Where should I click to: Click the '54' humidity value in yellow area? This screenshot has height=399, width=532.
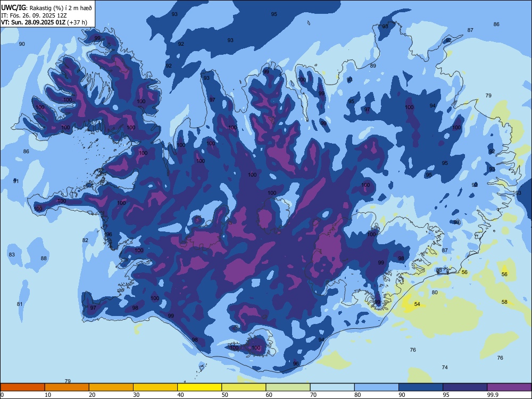pos(417,304)
